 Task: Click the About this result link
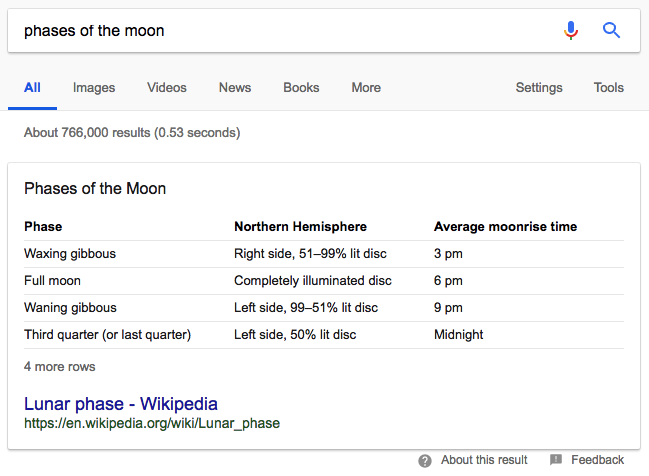(484, 460)
